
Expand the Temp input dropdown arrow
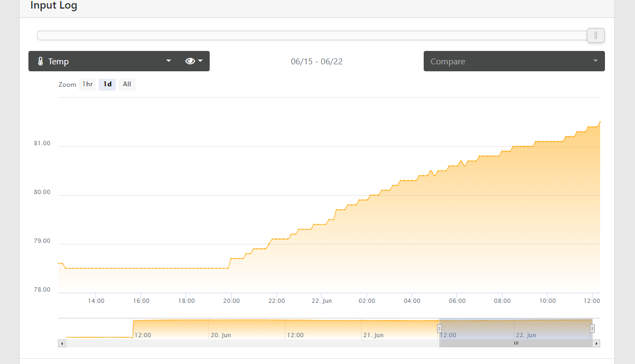pyautogui.click(x=168, y=61)
